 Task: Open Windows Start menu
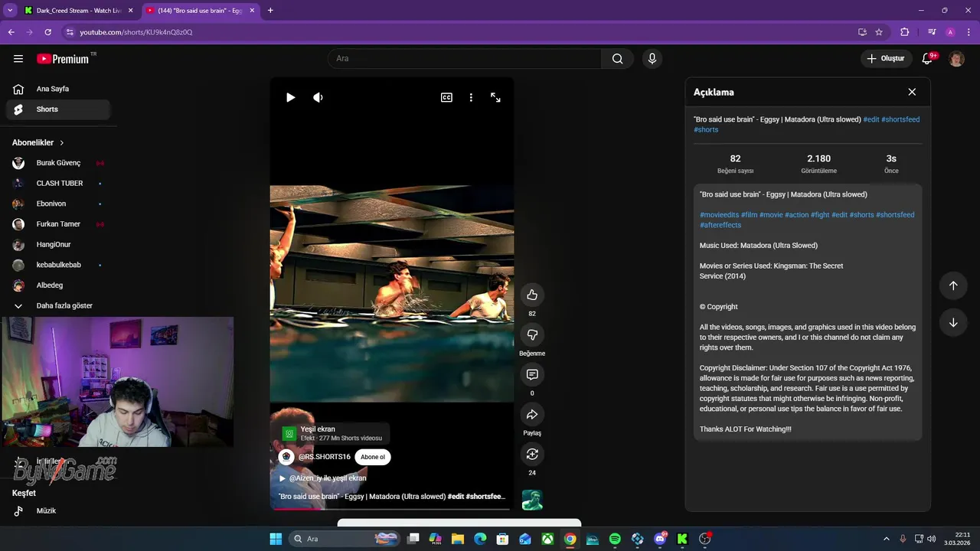[276, 539]
